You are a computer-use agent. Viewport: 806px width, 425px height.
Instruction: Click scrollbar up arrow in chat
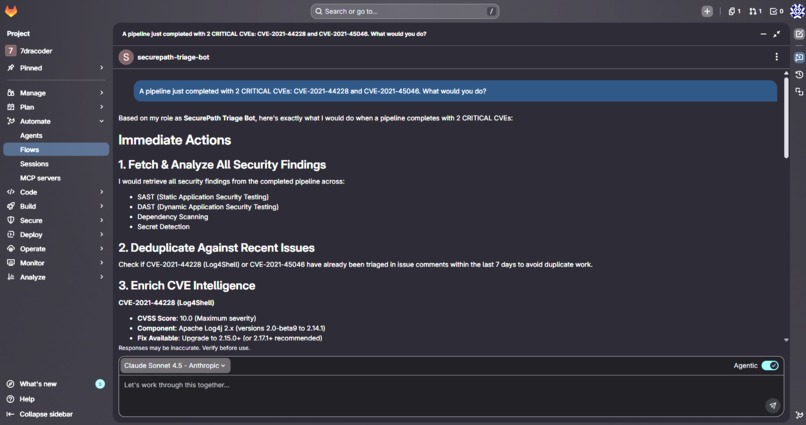tap(786, 73)
